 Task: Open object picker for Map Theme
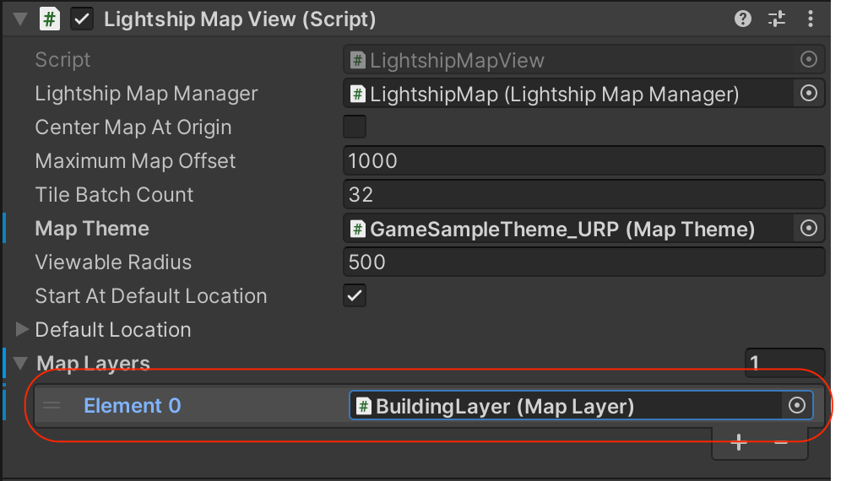point(809,228)
